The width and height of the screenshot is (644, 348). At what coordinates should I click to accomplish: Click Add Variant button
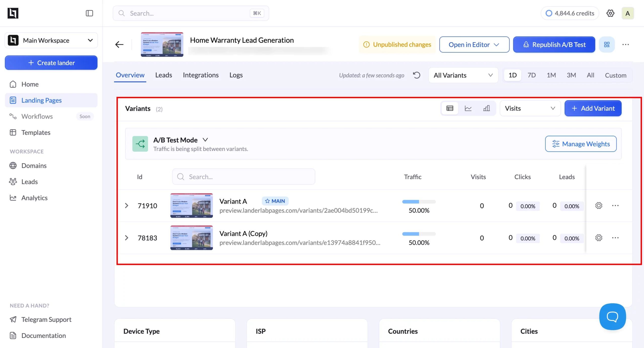(x=593, y=108)
